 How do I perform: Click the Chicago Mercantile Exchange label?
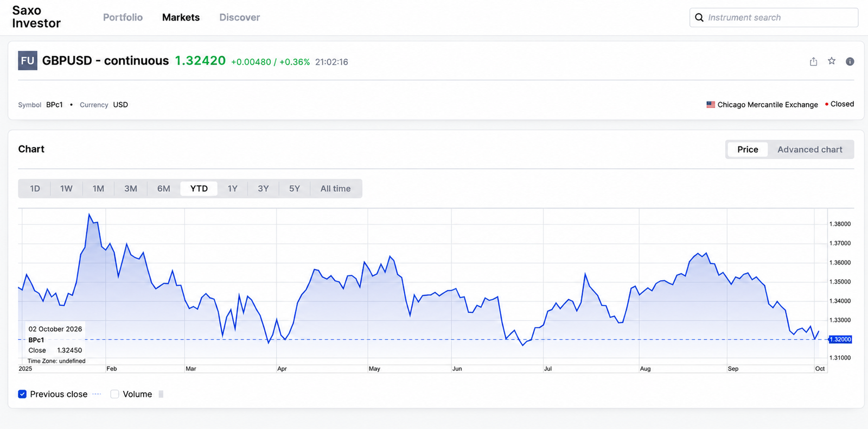point(768,105)
